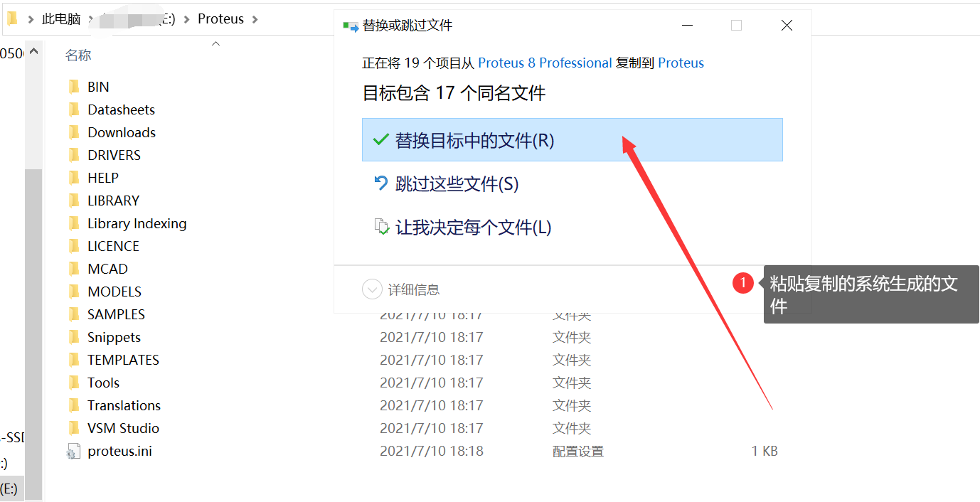Click the proteus.ini config file icon
980x502 pixels.
(73, 452)
